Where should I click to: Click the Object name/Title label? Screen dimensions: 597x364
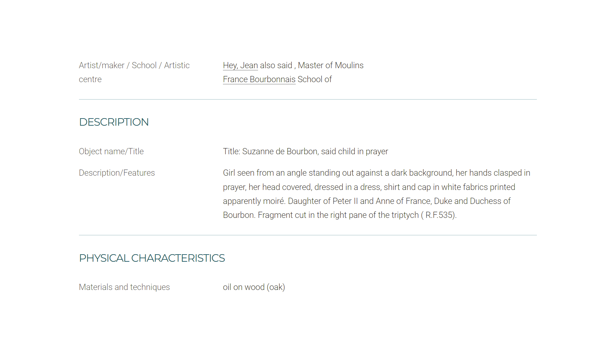pos(111,151)
